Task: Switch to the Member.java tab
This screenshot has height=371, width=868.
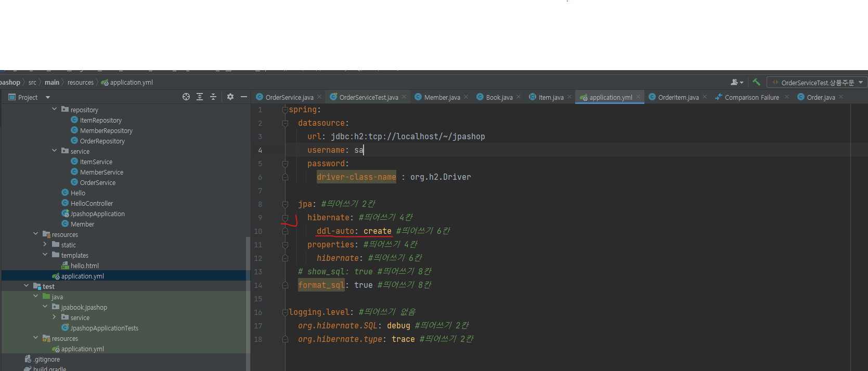Action: click(442, 97)
